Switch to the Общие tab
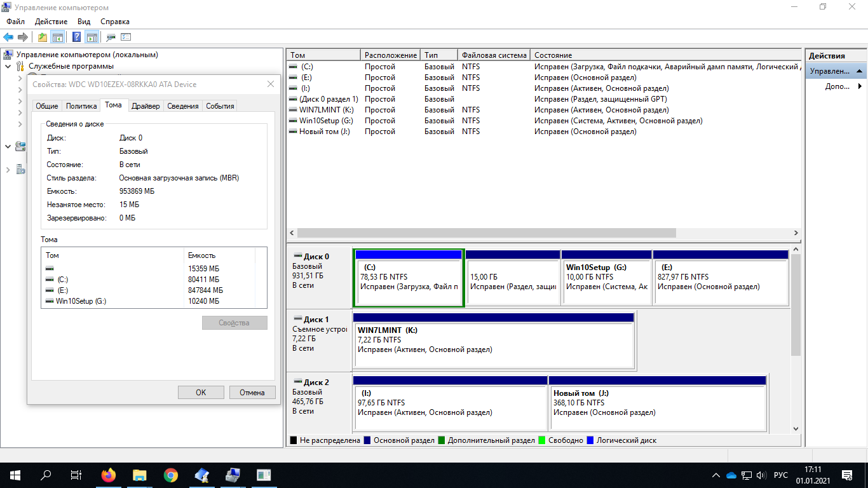 tap(47, 106)
